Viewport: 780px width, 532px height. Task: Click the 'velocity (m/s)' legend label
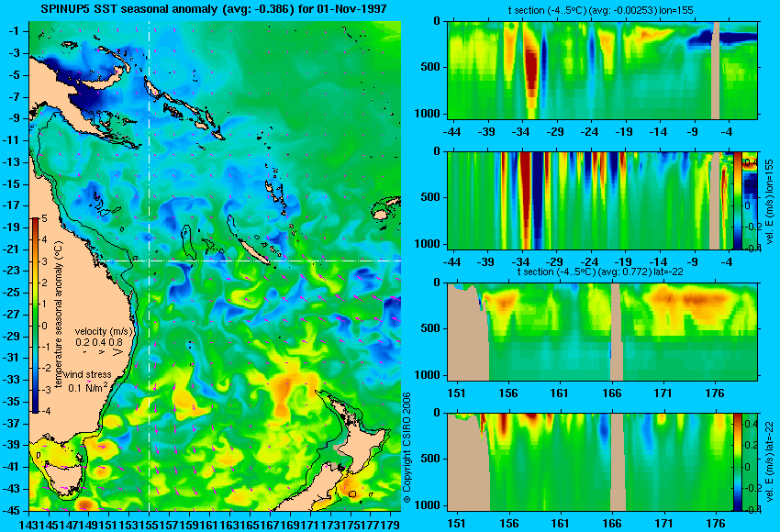pyautogui.click(x=105, y=331)
